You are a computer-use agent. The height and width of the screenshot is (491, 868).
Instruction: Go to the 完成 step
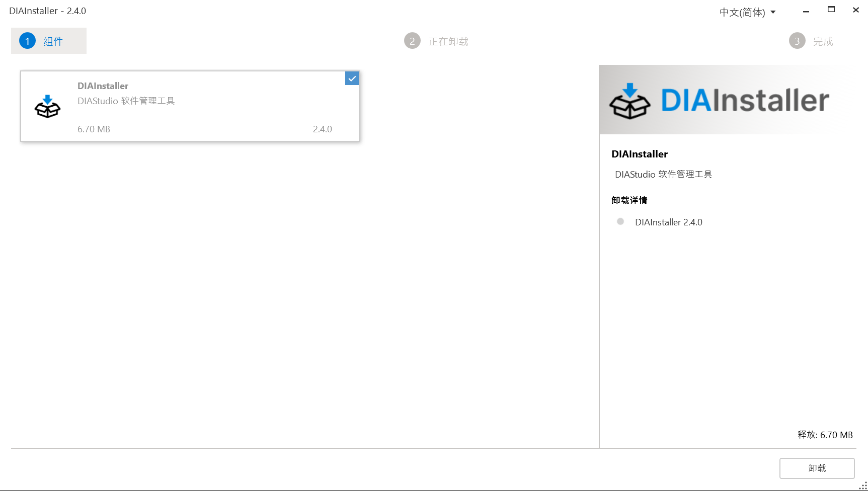(823, 41)
